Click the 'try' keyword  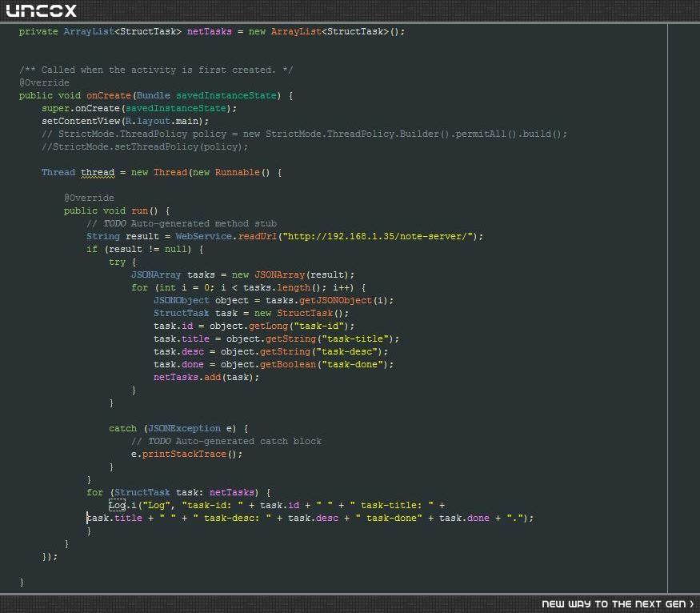pos(117,262)
